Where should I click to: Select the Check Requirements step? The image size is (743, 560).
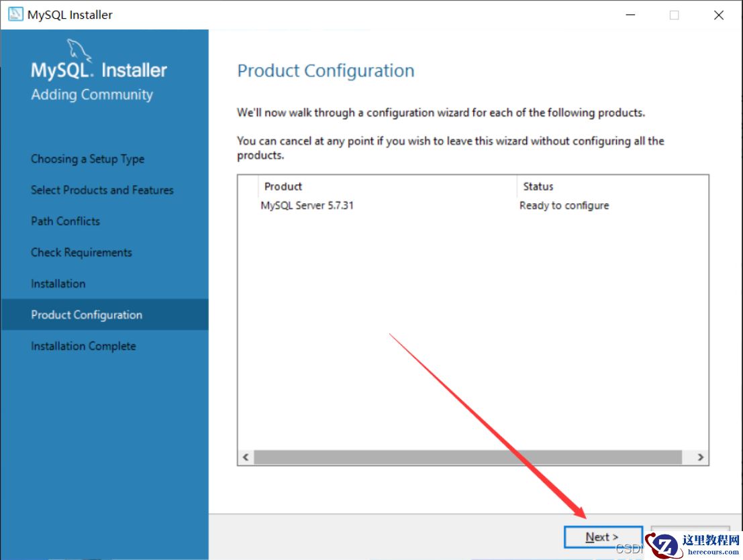click(x=81, y=252)
